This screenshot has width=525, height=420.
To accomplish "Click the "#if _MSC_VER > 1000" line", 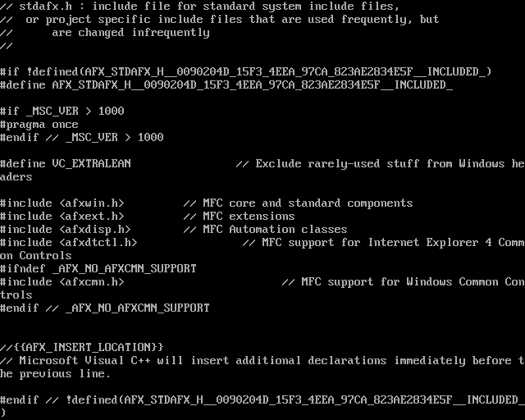I will pyautogui.click(x=62, y=112).
